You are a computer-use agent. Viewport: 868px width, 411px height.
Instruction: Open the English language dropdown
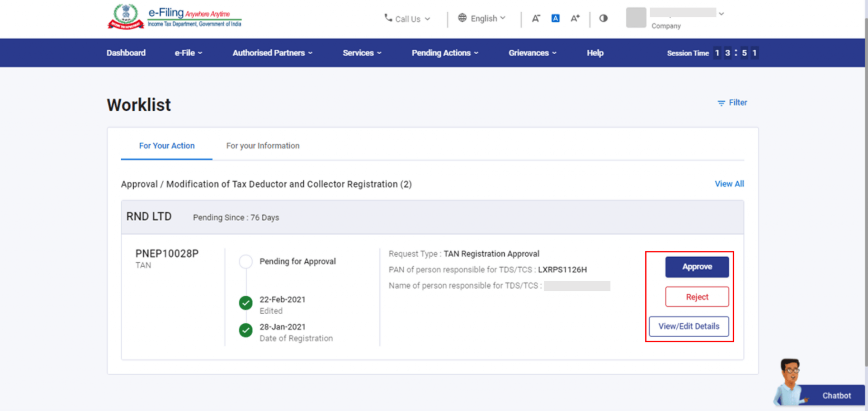pos(482,19)
